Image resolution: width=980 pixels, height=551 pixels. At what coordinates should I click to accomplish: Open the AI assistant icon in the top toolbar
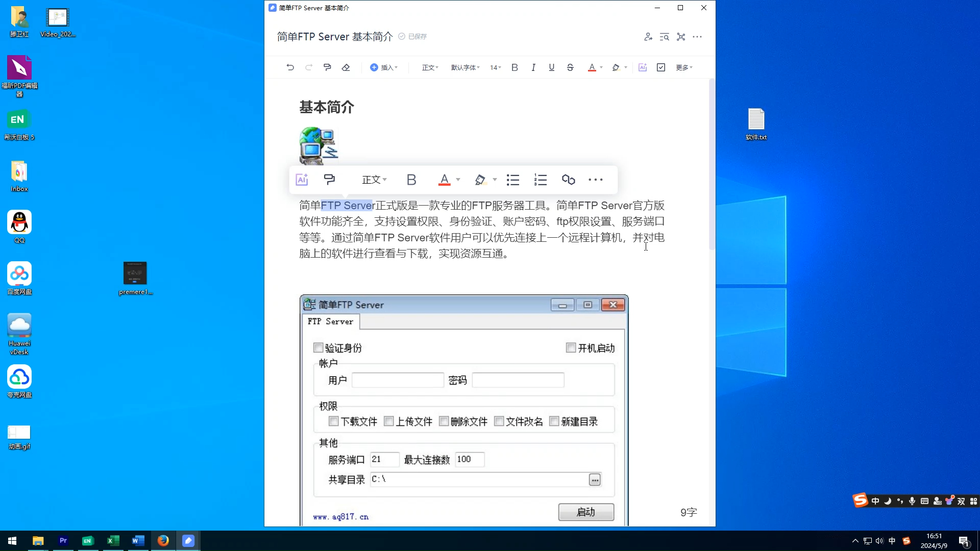[643, 67]
